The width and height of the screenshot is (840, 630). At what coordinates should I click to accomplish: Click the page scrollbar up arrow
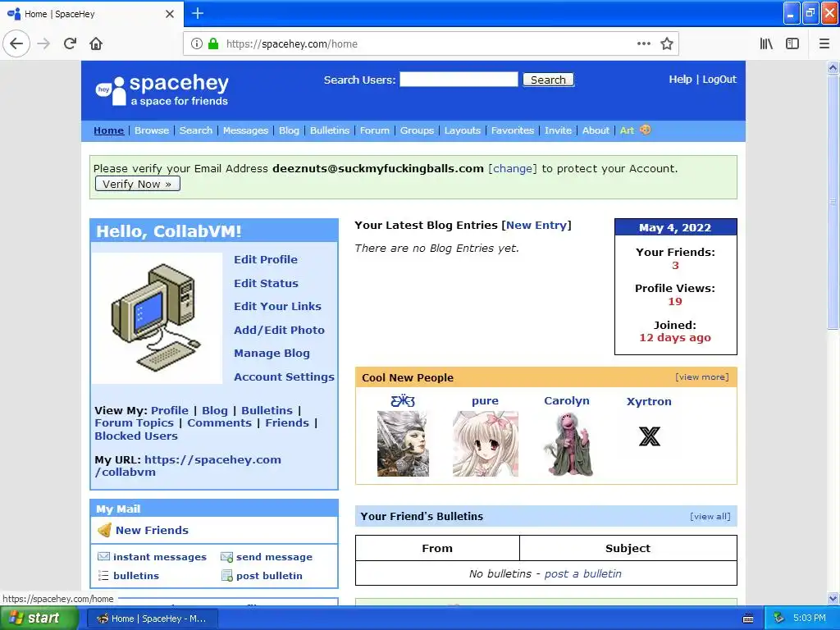(833, 67)
